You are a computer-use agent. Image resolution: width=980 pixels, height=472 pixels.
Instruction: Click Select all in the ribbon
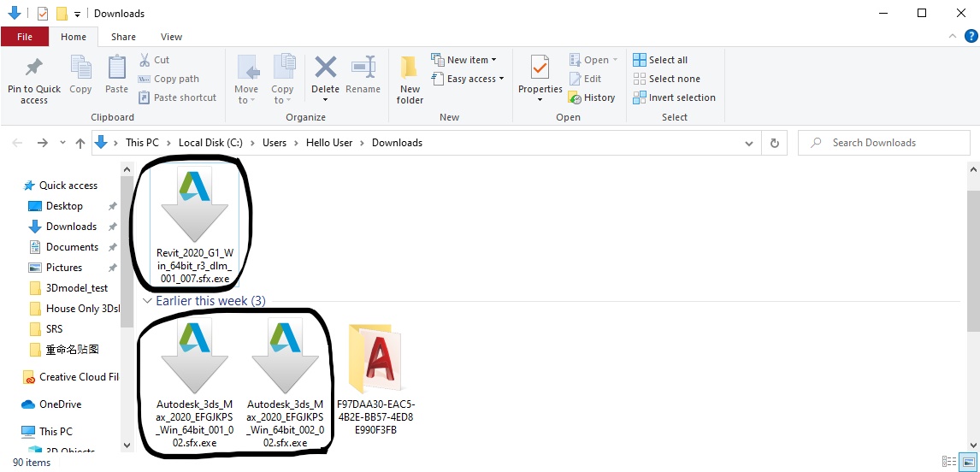coord(660,60)
